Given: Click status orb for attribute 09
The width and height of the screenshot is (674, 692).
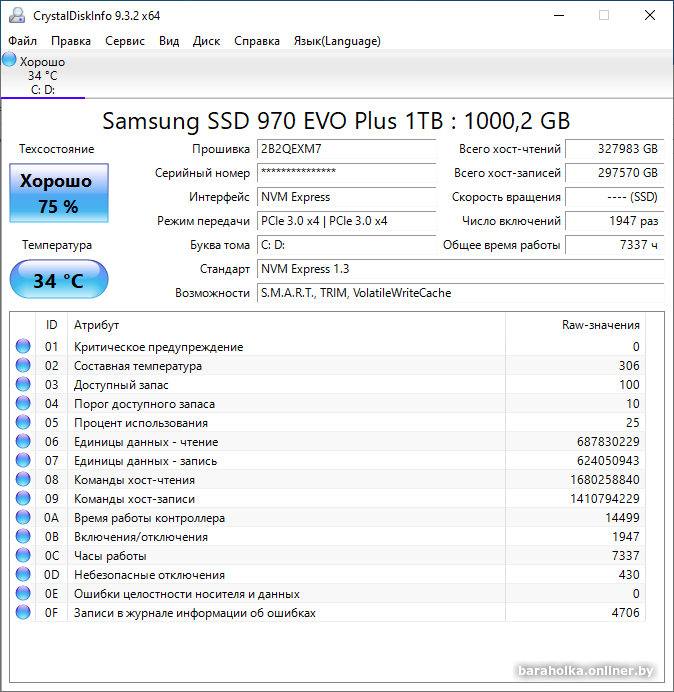Looking at the screenshot, I should pos(23,498).
